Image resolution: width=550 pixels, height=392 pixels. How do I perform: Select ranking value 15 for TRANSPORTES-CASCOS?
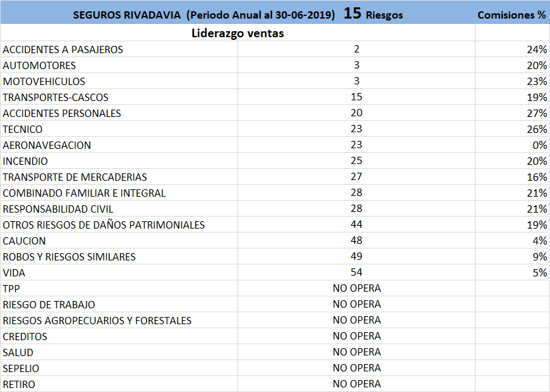(x=356, y=97)
